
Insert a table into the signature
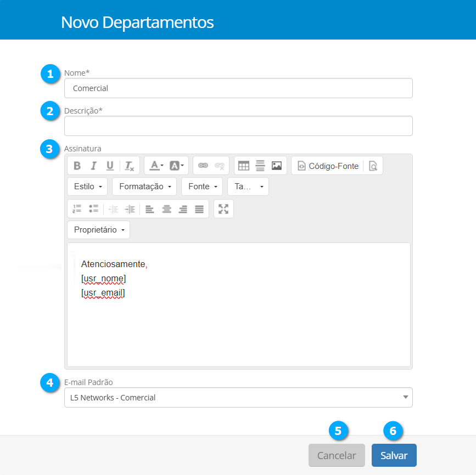[244, 166]
